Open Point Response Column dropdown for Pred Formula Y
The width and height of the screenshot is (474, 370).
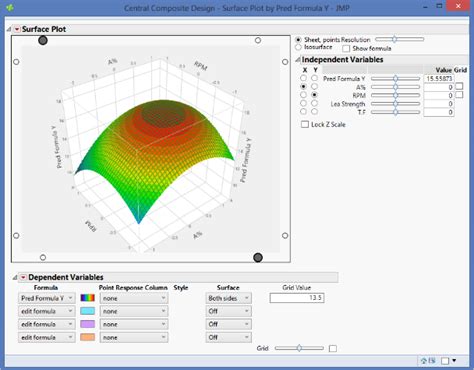coord(134,298)
